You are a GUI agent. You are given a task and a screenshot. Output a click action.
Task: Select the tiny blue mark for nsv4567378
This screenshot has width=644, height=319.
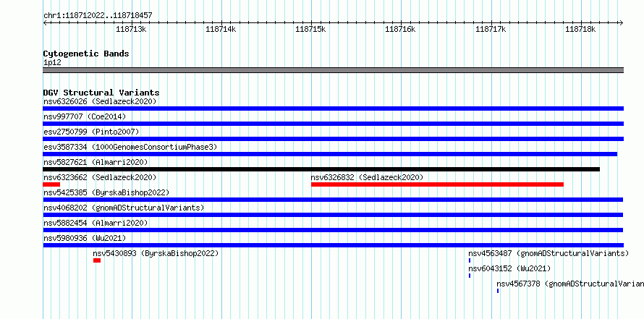[498, 291]
